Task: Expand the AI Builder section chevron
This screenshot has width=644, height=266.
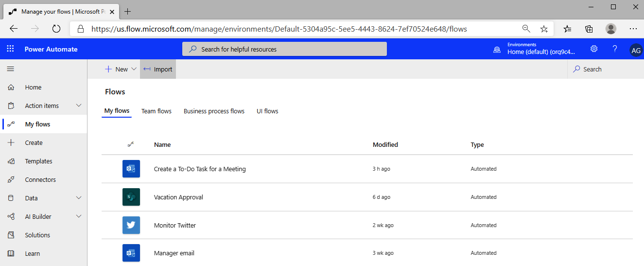Action: (x=79, y=216)
